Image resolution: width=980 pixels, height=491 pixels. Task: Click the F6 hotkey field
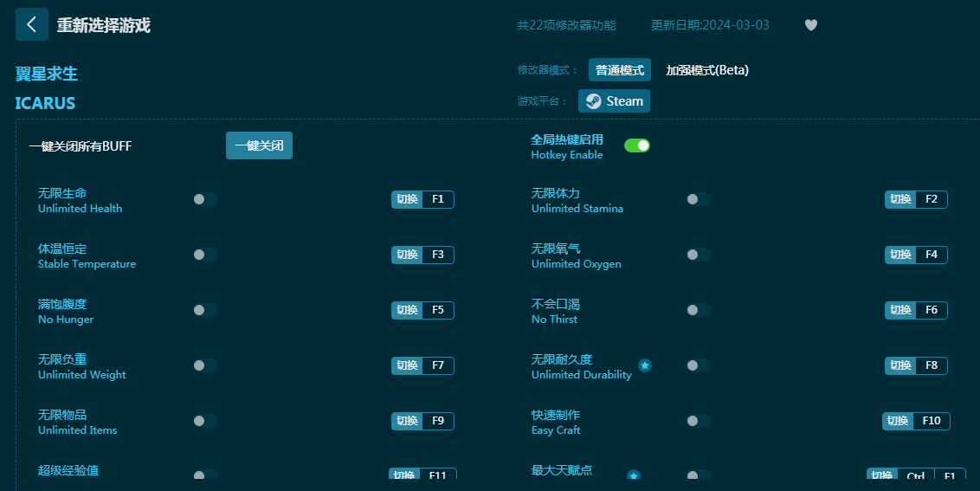point(932,310)
